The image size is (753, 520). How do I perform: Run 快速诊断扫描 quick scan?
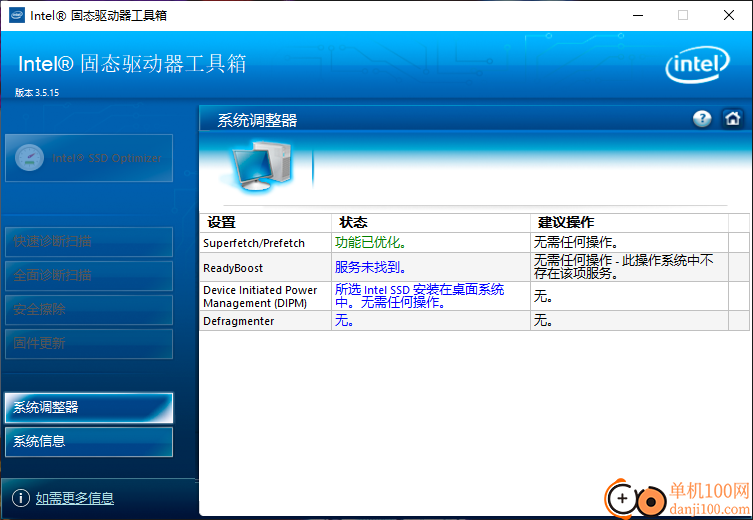point(89,242)
